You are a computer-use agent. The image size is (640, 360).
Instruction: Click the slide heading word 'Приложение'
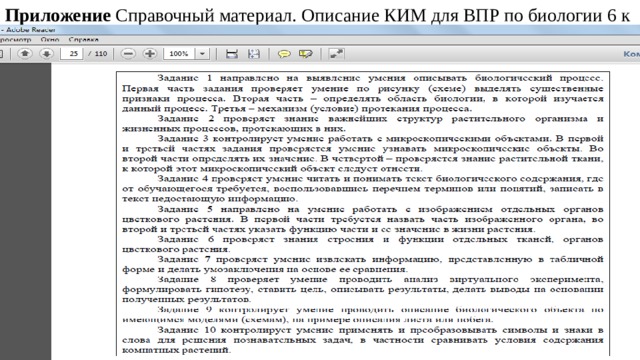coord(58,16)
